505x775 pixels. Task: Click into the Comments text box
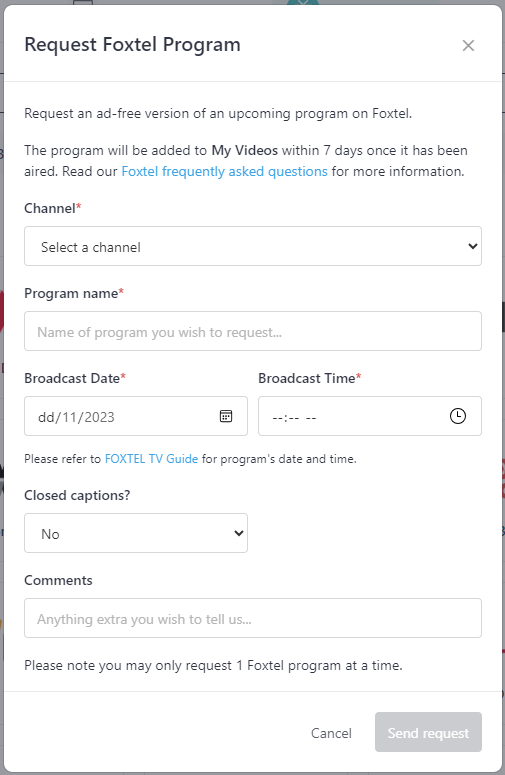pyautogui.click(x=253, y=618)
